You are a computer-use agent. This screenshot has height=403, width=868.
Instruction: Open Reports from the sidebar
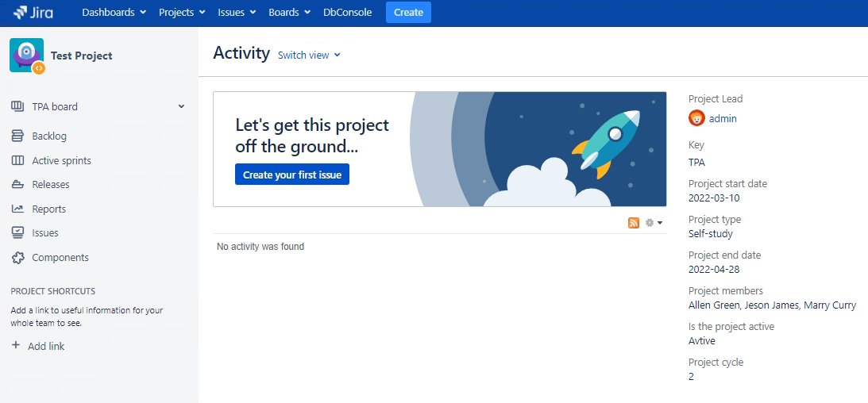point(48,209)
